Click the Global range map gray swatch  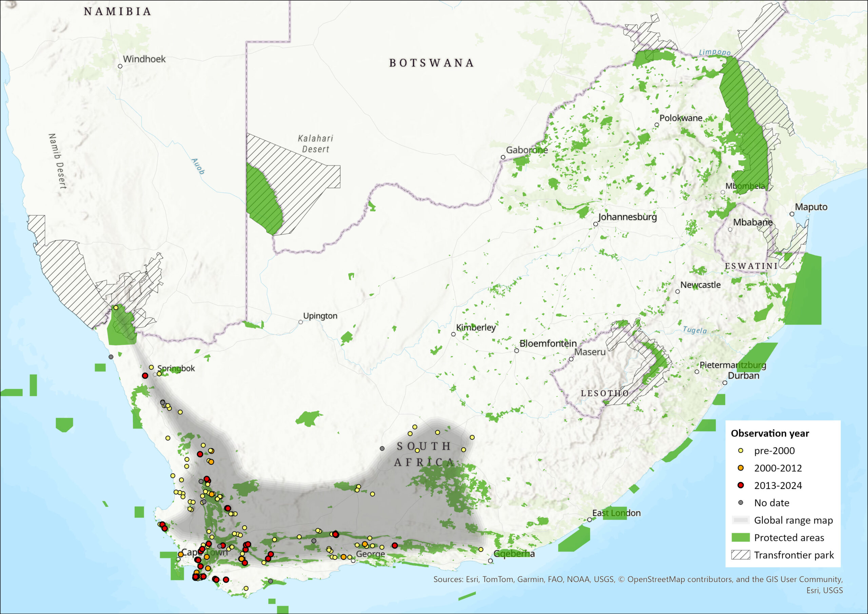click(741, 520)
